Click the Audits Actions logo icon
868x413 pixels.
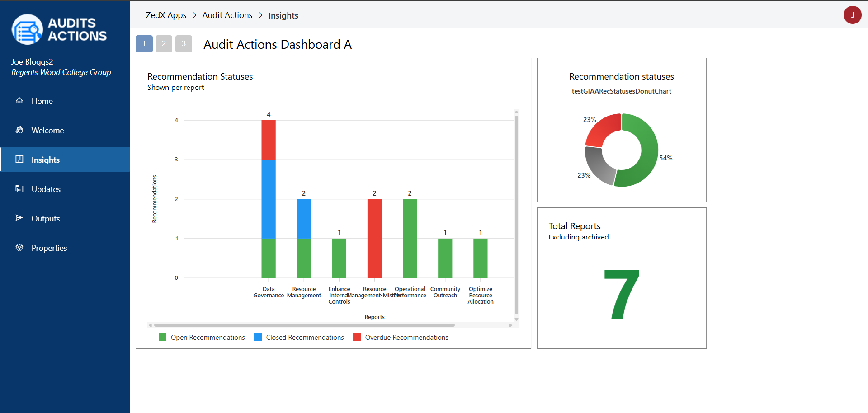click(27, 29)
